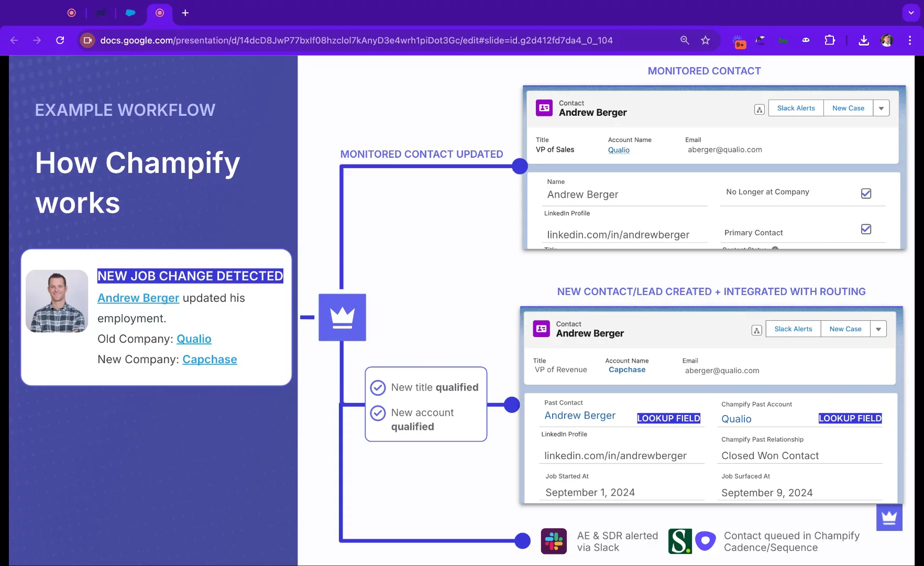924x566 pixels.
Task: Click the extension icon with 9+ badge
Action: (739, 41)
